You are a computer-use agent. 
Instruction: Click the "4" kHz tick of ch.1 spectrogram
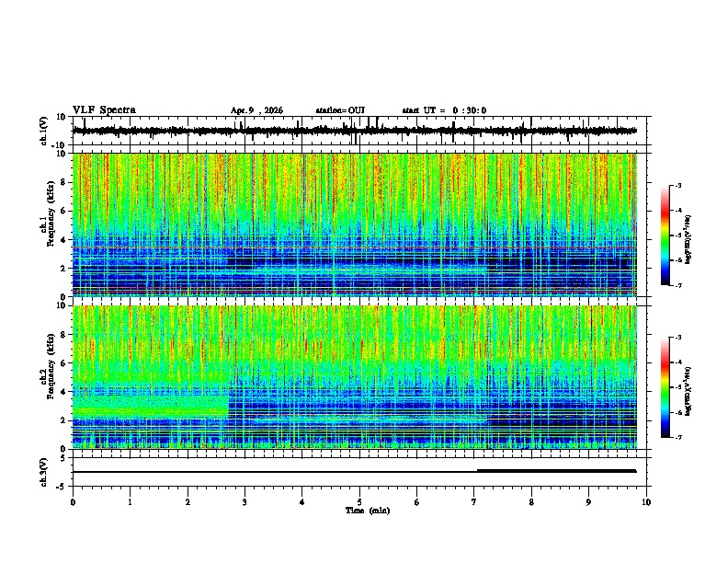click(x=63, y=240)
